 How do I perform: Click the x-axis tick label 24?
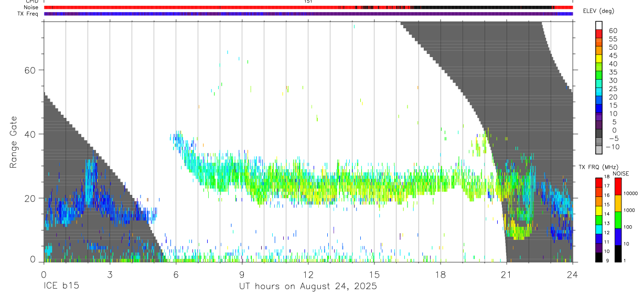572,274
